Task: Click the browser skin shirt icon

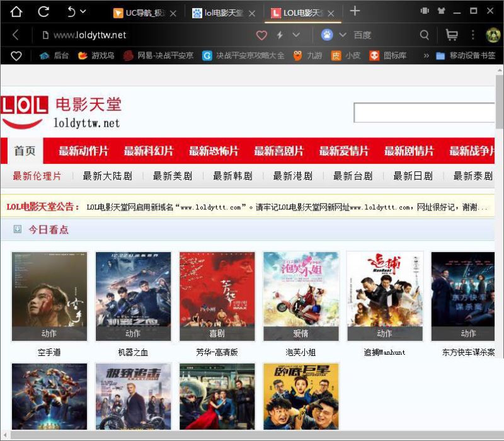Action: [441, 11]
